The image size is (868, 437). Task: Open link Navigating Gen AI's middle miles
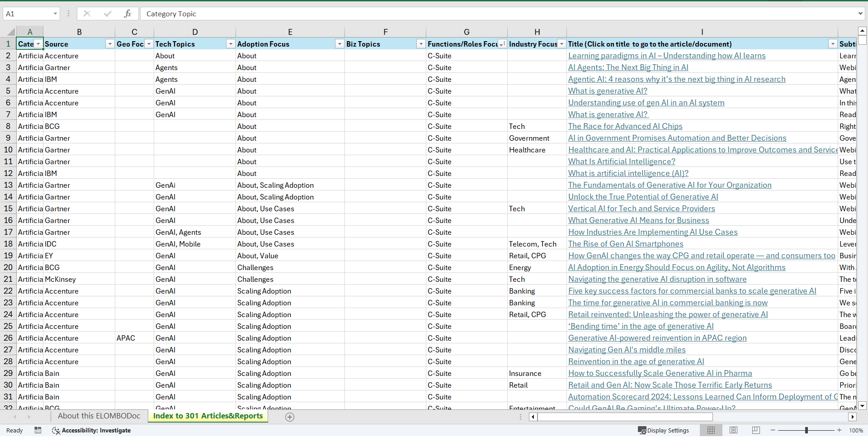pyautogui.click(x=627, y=350)
